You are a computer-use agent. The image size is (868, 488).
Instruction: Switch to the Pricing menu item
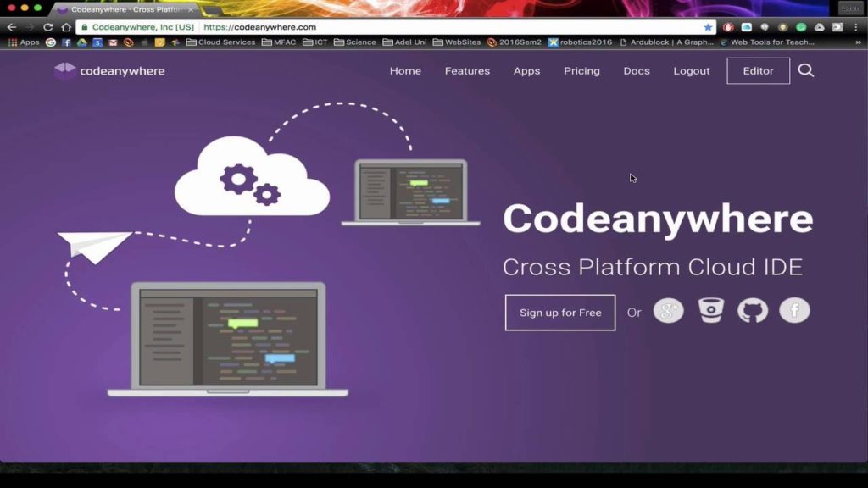581,71
